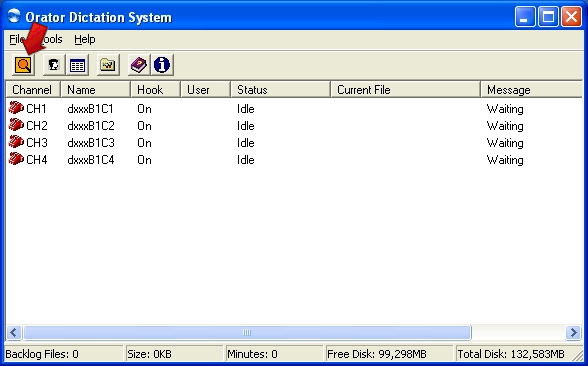Viewport: 588px width, 366px height.
Task: Sort by the Hook column header
Action: tap(156, 90)
